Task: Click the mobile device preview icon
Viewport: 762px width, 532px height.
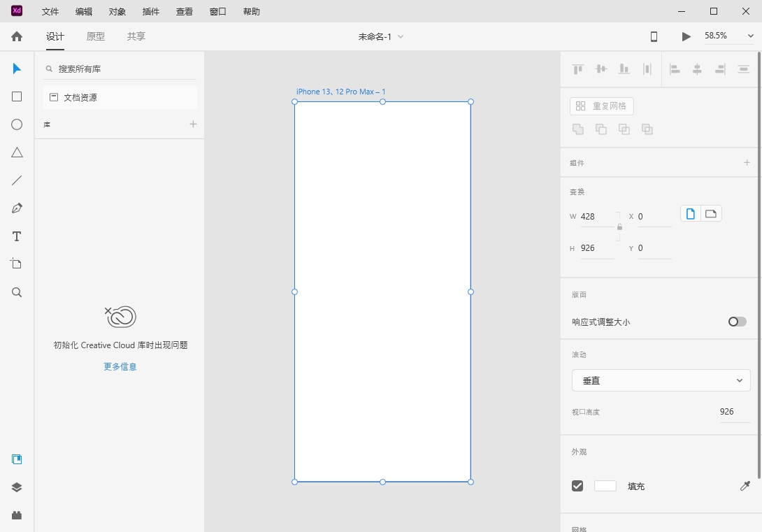Action: (x=654, y=36)
